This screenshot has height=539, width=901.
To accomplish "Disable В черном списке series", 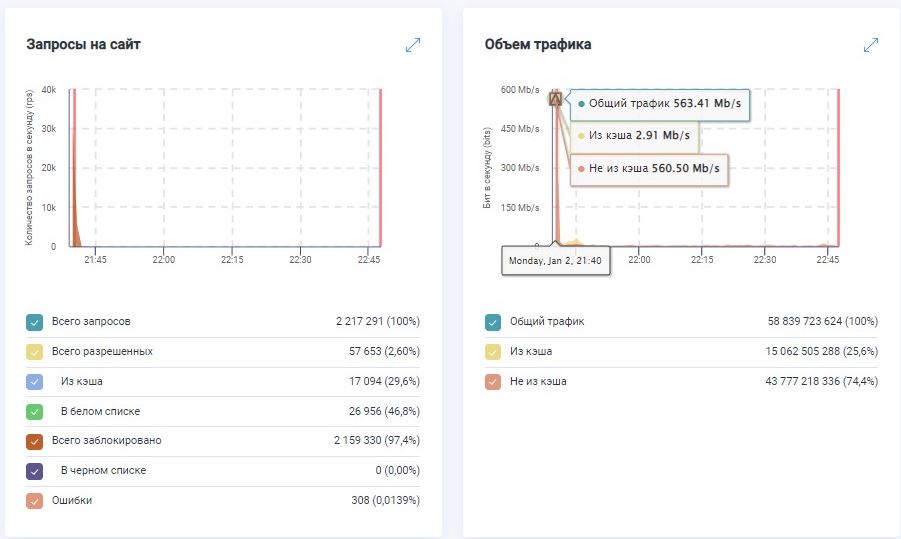I will click(x=35, y=470).
